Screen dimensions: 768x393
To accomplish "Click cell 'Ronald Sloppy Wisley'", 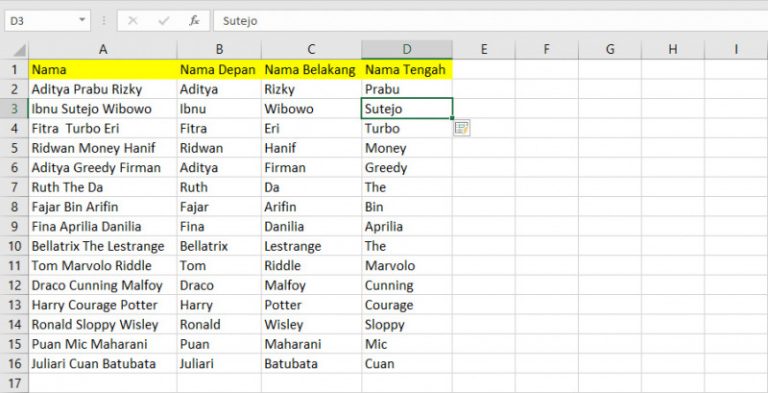I will 103,324.
